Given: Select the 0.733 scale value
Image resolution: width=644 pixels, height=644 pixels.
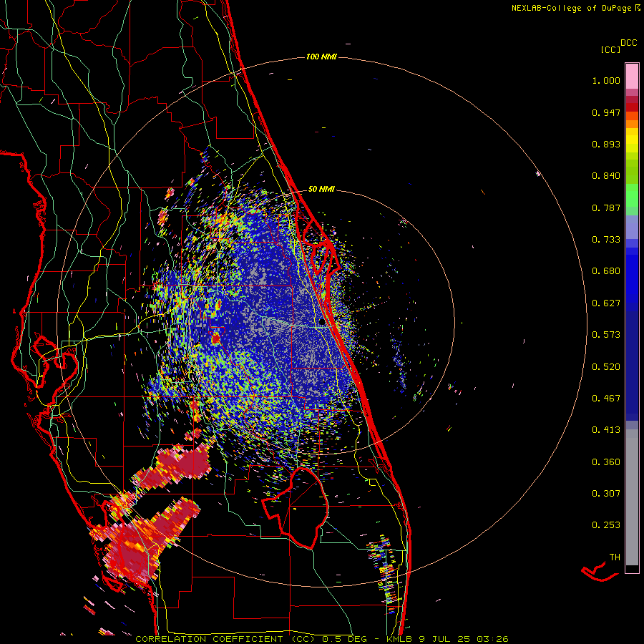Looking at the screenshot, I should pos(606,240).
